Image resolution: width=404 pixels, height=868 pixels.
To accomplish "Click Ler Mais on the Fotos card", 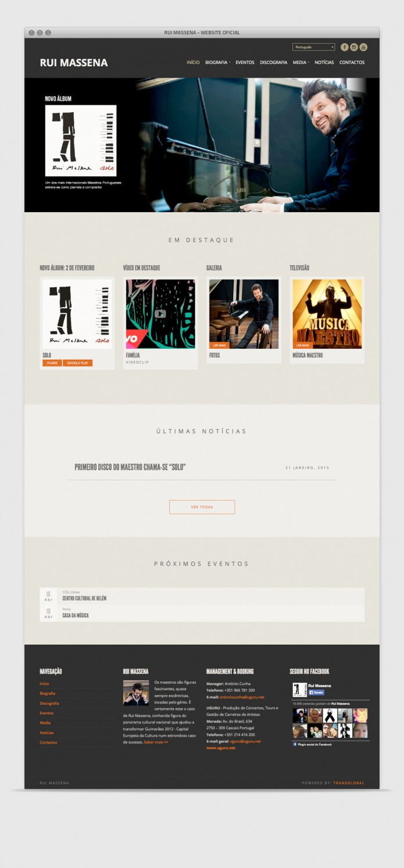I will [x=219, y=345].
